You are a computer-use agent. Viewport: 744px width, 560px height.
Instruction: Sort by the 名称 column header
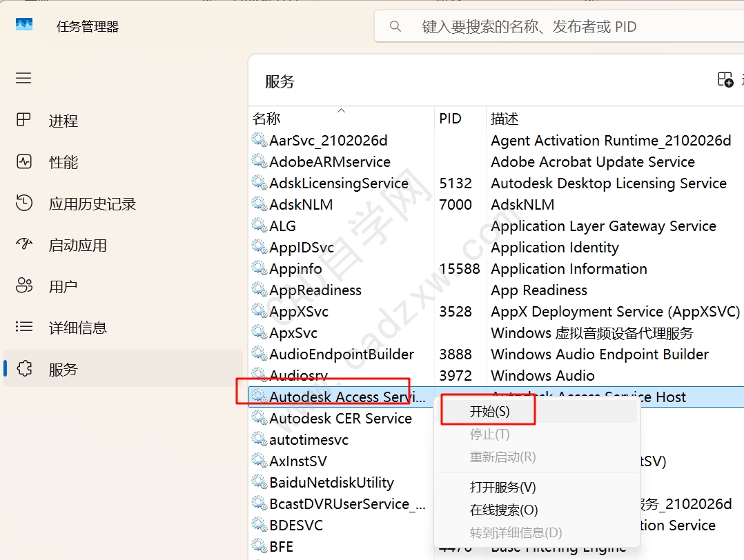click(266, 118)
